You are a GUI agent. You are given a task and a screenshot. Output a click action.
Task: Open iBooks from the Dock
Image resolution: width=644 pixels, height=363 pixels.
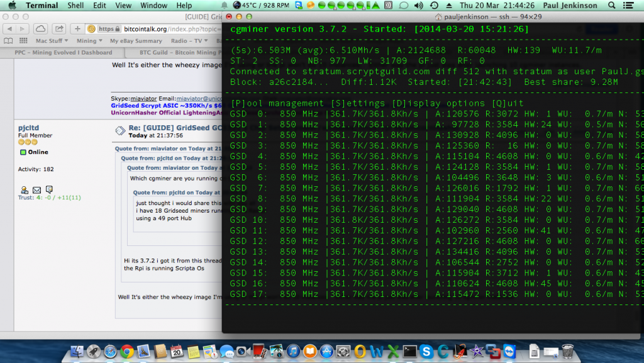(310, 352)
